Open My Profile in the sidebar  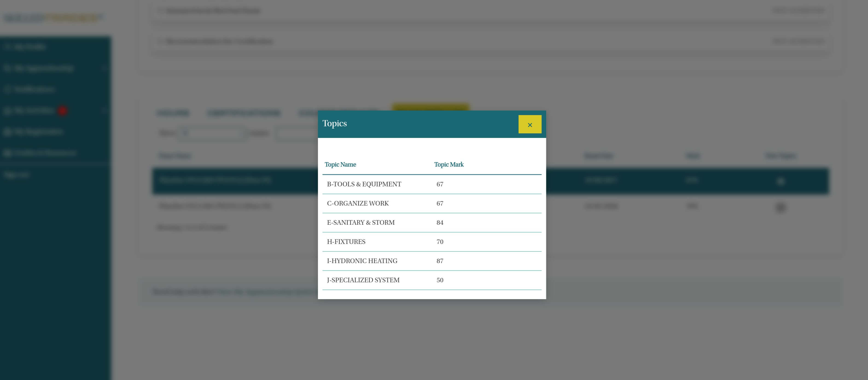30,47
